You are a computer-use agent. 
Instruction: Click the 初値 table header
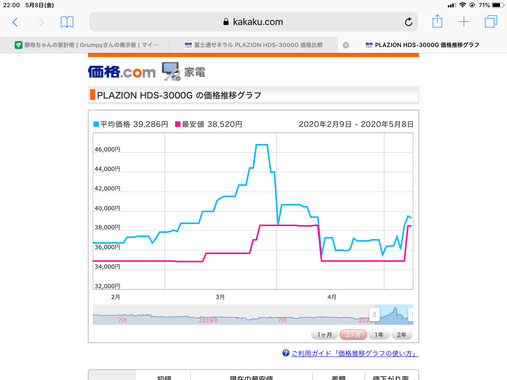pos(164,378)
